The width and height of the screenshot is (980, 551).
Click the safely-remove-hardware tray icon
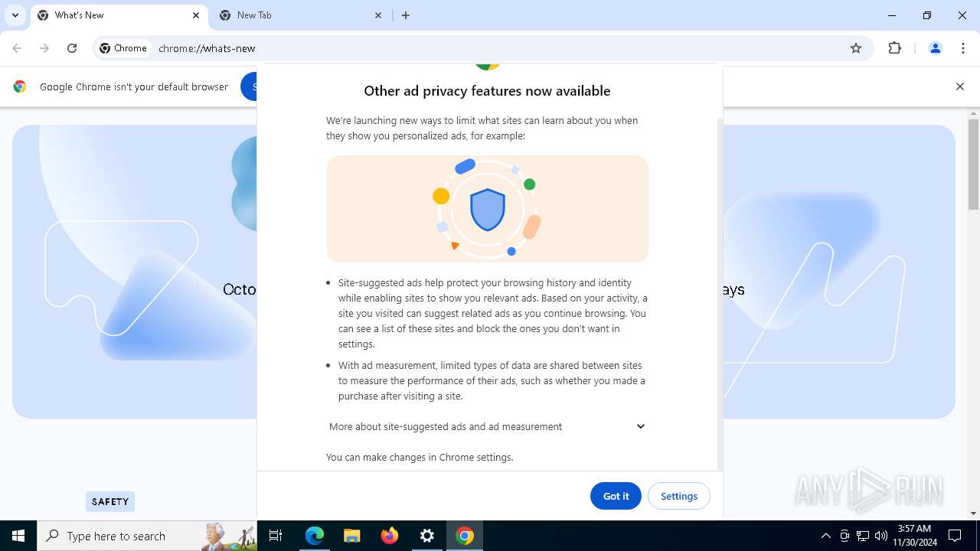click(x=844, y=536)
